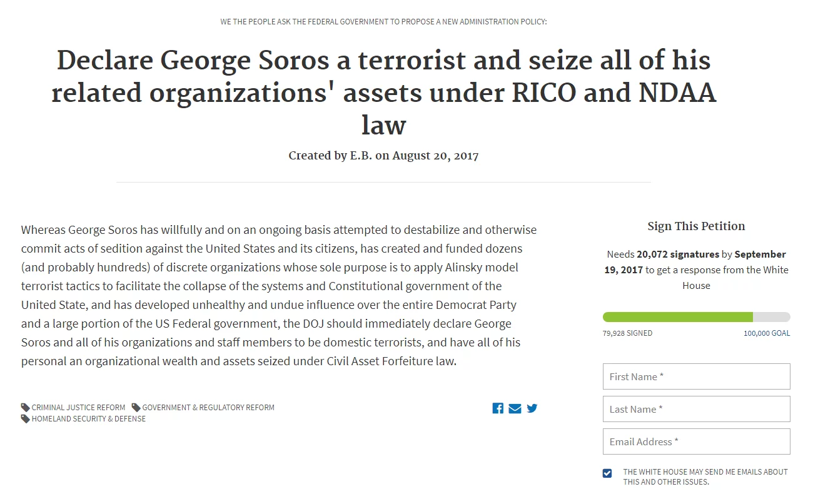Image resolution: width=813 pixels, height=504 pixels.
Task: Open Homeland Security & Defense tag link
Action: click(88, 419)
